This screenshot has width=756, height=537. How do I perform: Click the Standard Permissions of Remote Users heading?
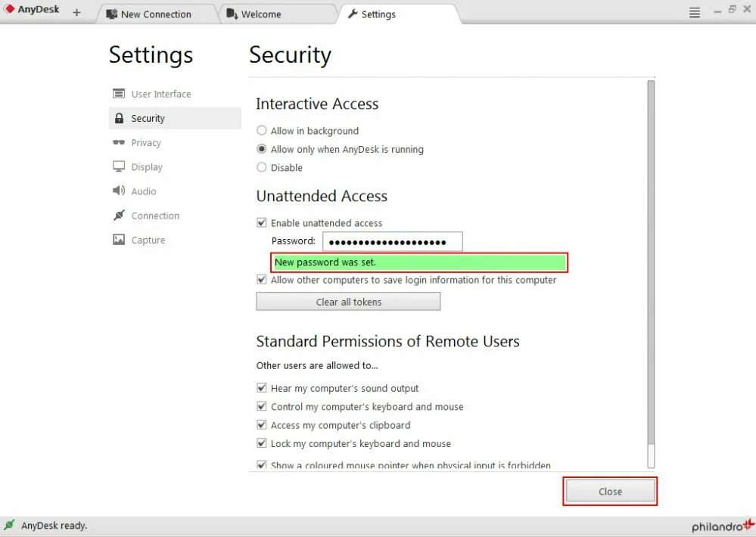click(x=387, y=341)
